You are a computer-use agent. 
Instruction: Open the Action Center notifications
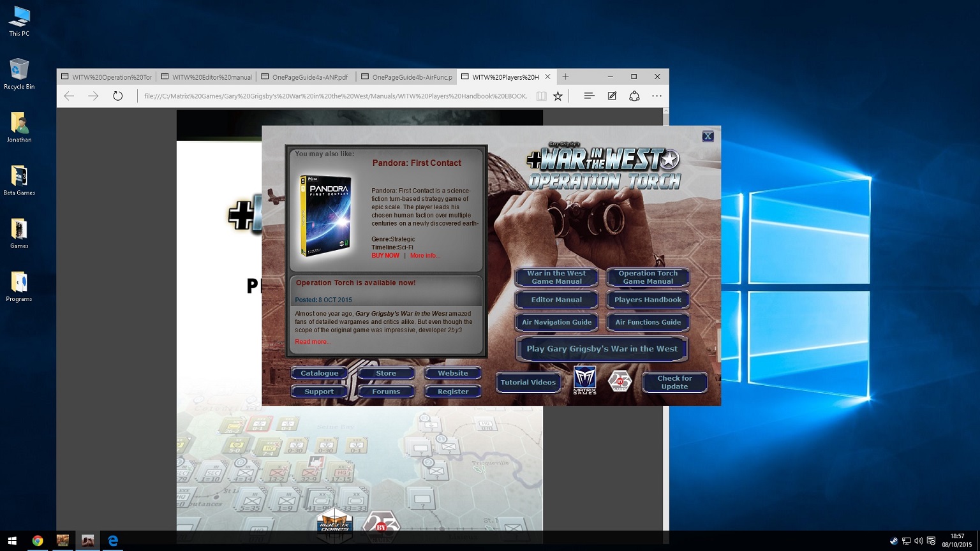click(931, 541)
